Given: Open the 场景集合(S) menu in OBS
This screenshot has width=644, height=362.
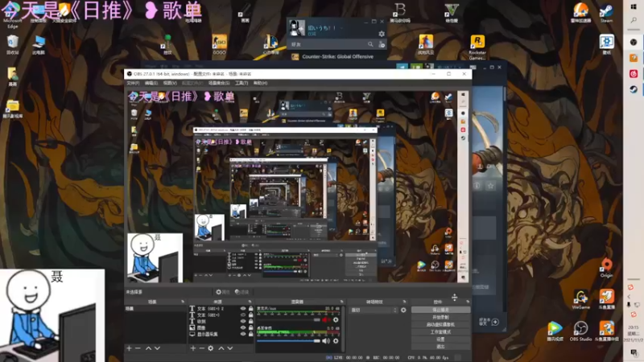Looking at the screenshot, I should coord(219,83).
